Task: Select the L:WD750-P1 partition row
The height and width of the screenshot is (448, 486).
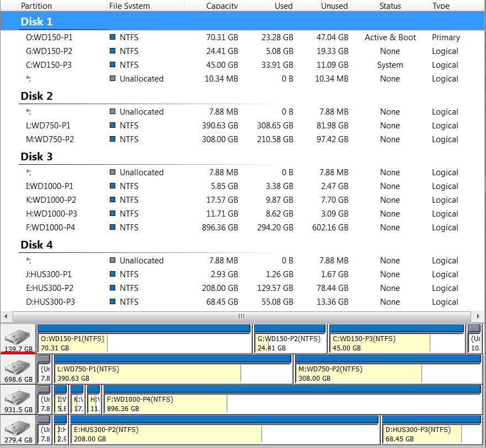Action: coord(242,126)
